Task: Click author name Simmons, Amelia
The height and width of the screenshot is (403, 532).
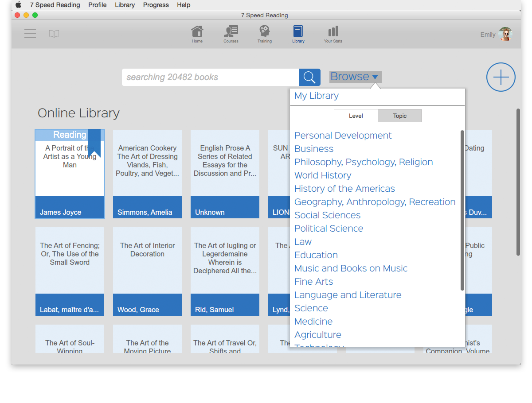Action: tap(145, 212)
